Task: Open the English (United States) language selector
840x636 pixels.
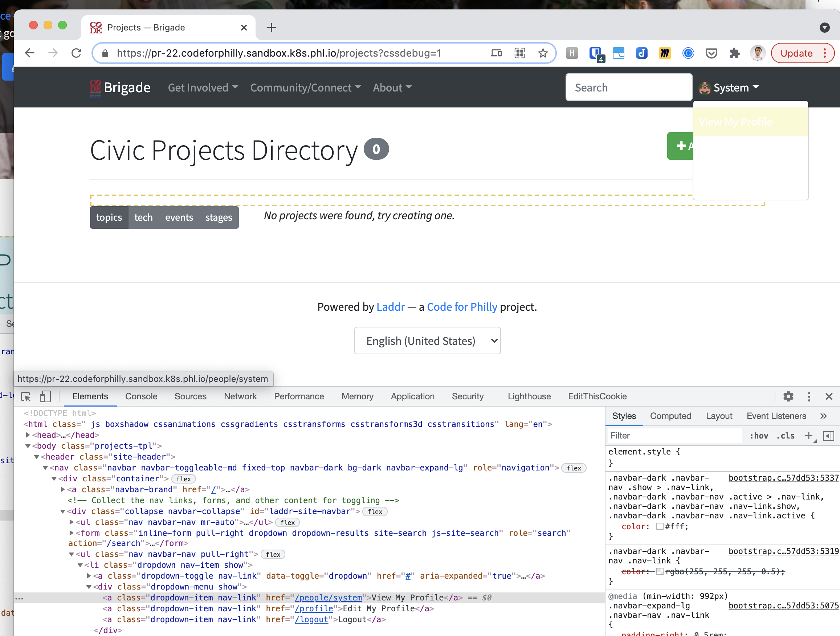Action: (427, 341)
